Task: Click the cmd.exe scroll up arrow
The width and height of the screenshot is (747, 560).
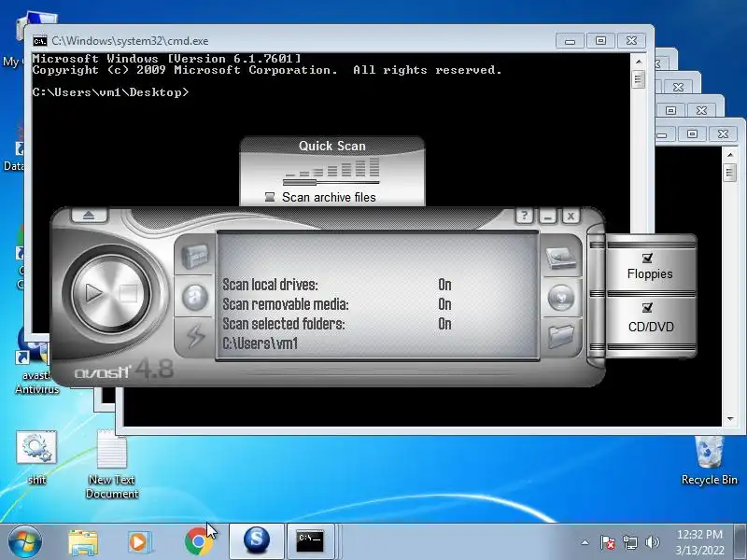Action: point(639,62)
